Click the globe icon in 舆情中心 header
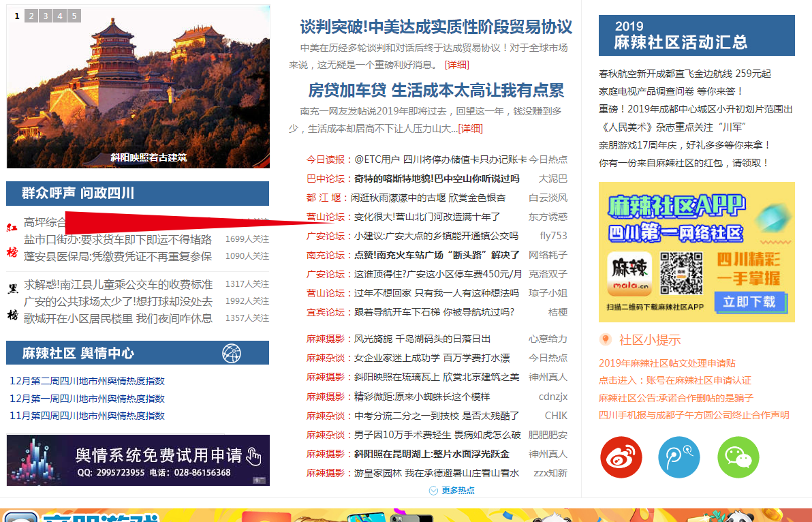The height and width of the screenshot is (522, 812). click(x=232, y=353)
